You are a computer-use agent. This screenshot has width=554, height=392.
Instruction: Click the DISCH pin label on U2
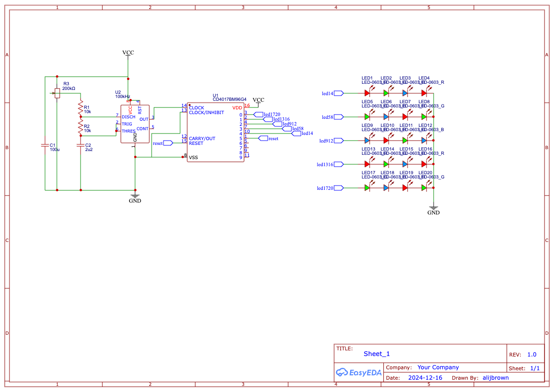coord(128,117)
